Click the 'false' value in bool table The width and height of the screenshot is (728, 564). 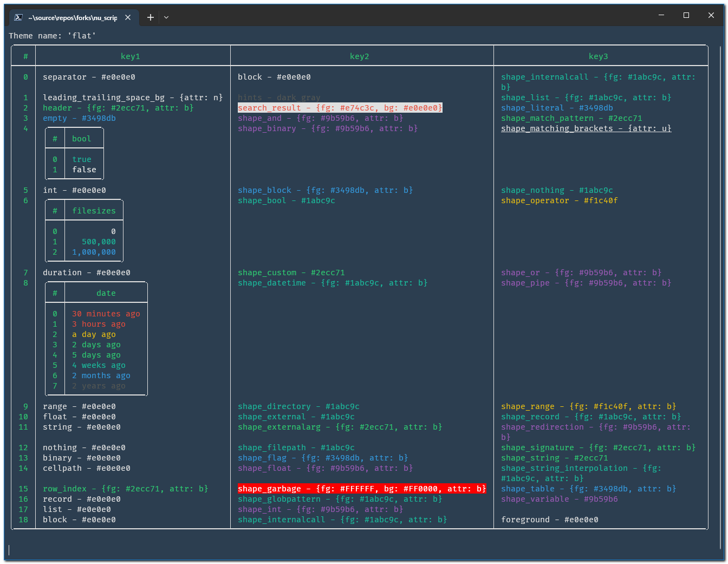point(84,170)
